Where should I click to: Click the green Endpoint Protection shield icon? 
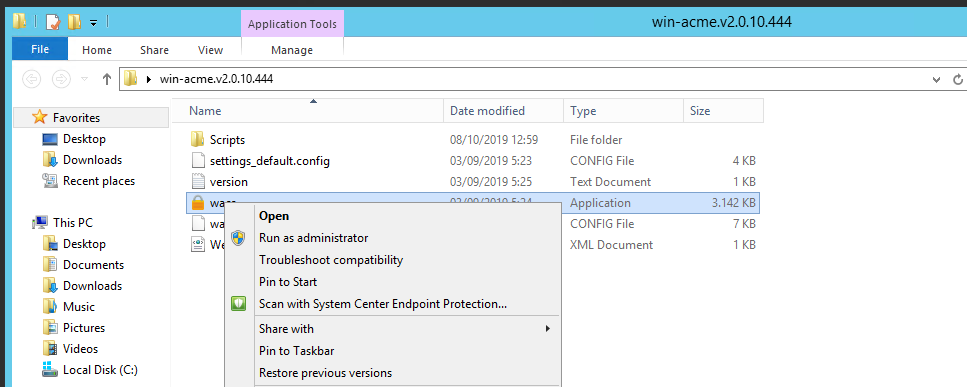238,303
